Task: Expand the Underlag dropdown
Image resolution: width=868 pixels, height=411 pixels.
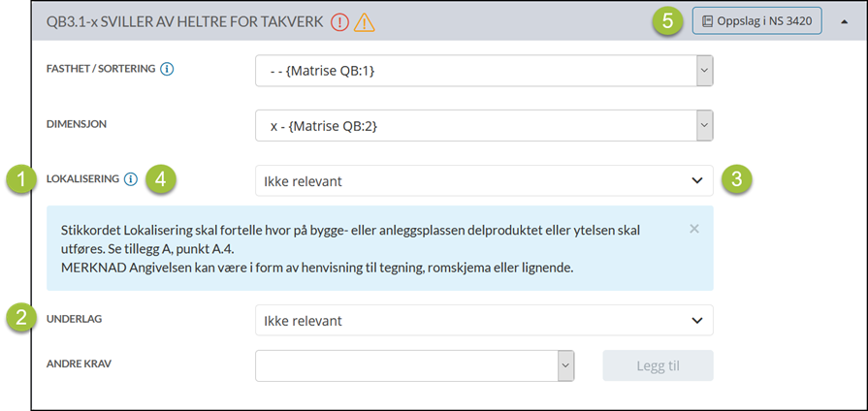Action: click(x=696, y=320)
